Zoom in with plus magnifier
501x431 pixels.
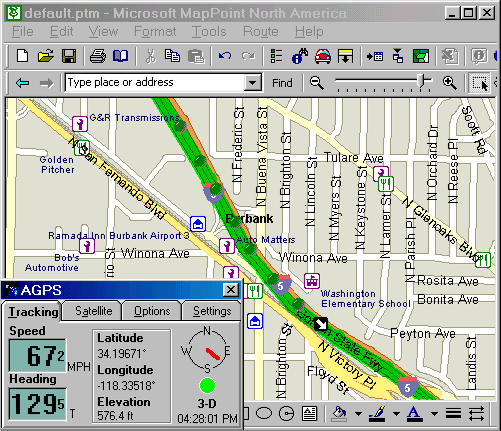tap(450, 83)
